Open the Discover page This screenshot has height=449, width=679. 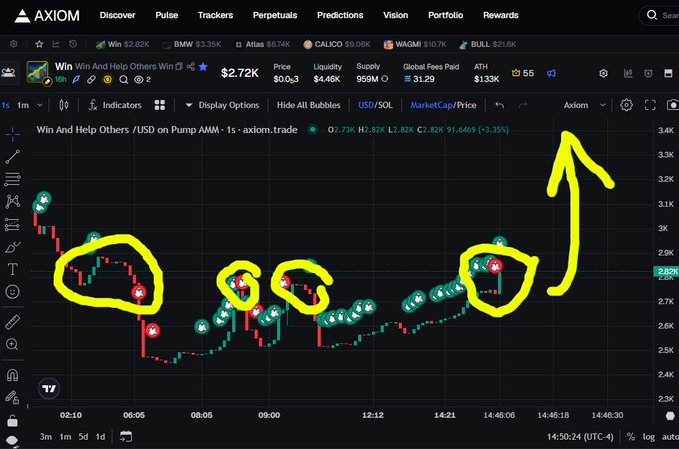(x=117, y=15)
